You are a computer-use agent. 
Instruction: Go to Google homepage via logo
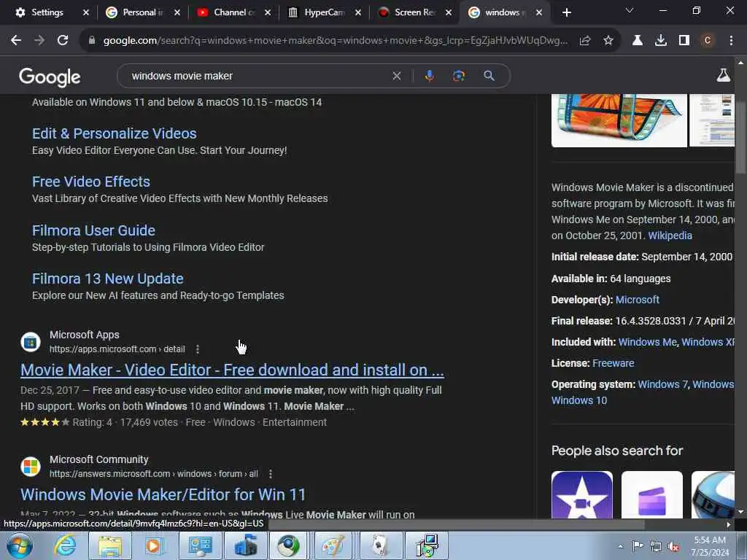click(50, 77)
